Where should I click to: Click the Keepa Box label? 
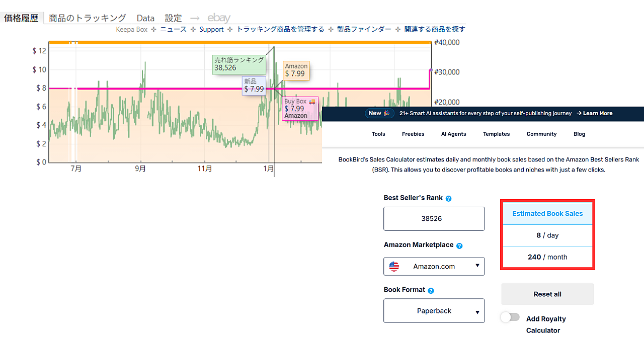tap(132, 29)
